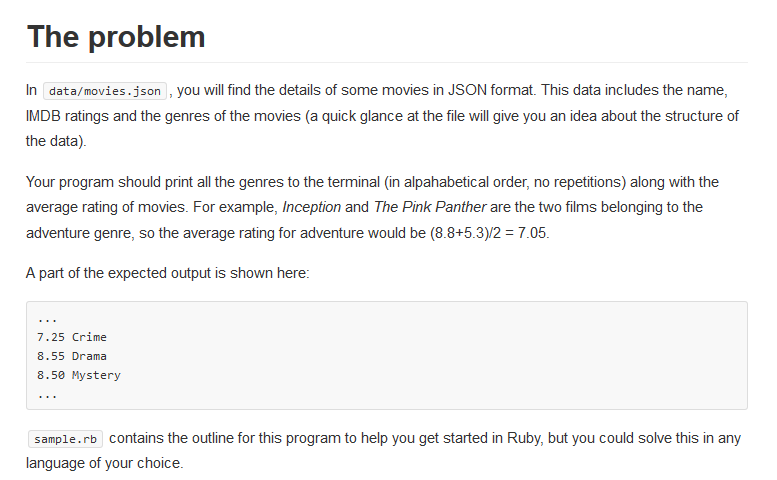Click the italic word Inception
Viewport: 777px width, 480px height.
coord(312,207)
